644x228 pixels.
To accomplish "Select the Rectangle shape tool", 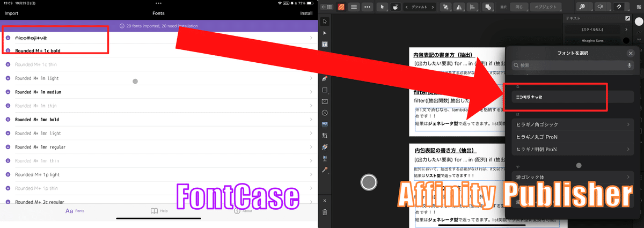I will click(325, 90).
